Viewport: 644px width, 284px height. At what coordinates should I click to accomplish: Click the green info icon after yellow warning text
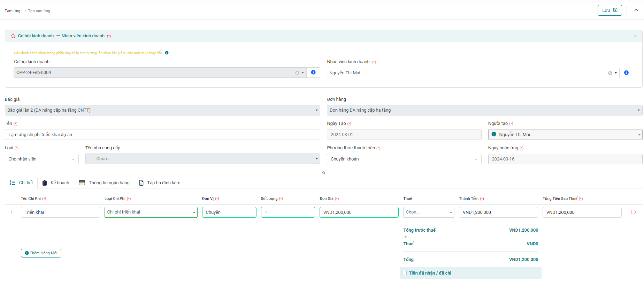pyautogui.click(x=167, y=53)
